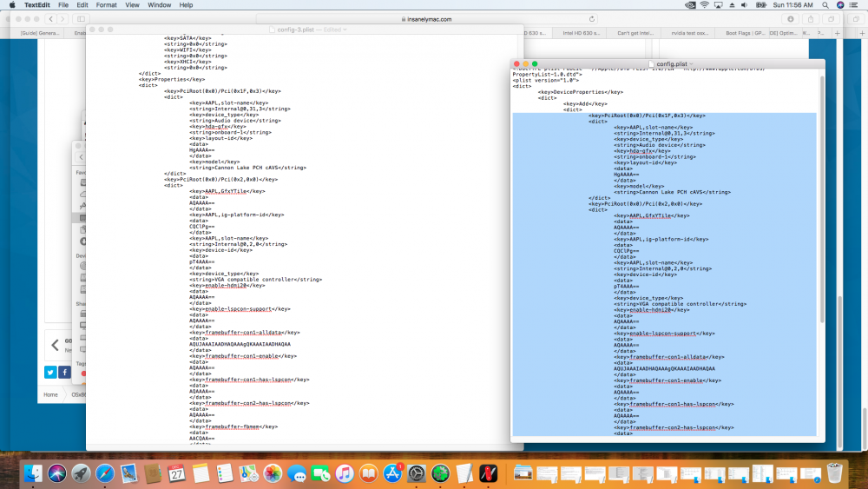
Task: Open Photos app in dock
Action: click(x=273, y=473)
